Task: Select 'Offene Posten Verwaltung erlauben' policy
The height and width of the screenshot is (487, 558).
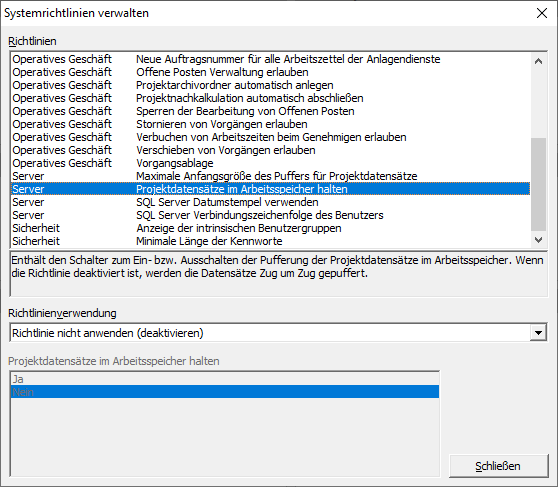Action: (x=270, y=72)
